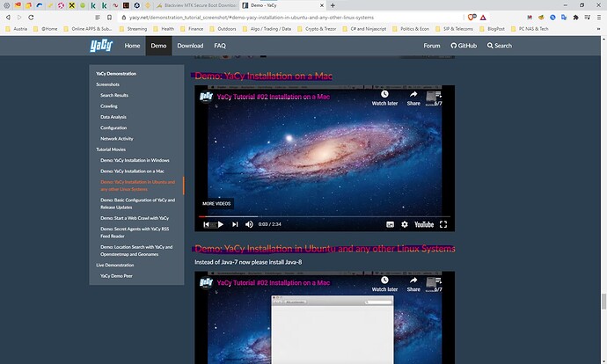This screenshot has width=607, height=364.
Task: Skip to next video in Mac player
Action: (235, 224)
